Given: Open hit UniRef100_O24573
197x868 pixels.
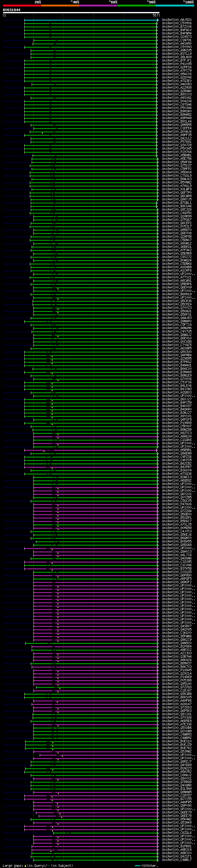Looking at the screenshot, I should (x=176, y=37).
